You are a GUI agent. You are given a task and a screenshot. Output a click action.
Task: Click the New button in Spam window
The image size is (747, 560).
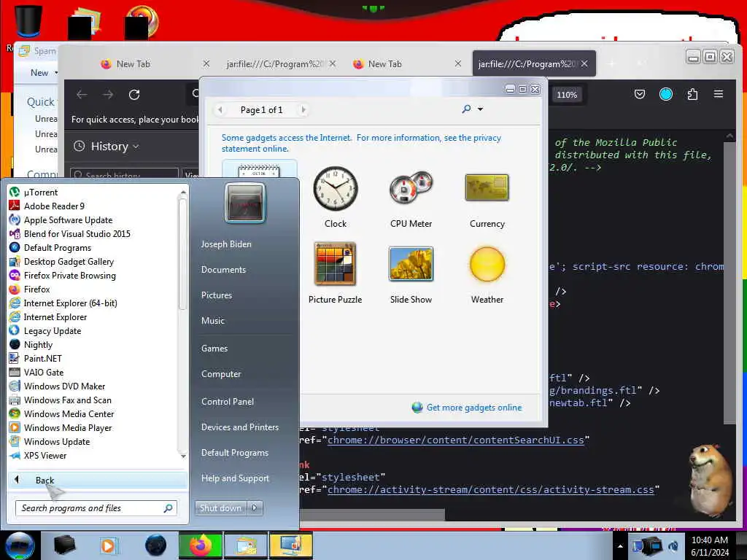point(39,73)
